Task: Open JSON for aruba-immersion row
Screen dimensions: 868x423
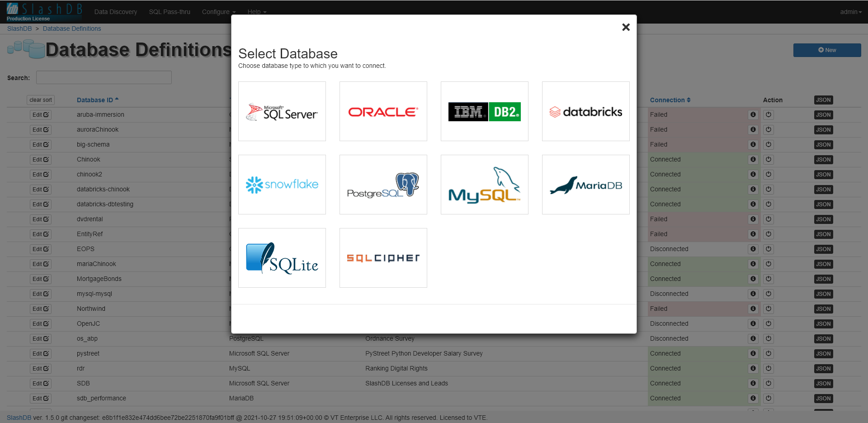Action: pyautogui.click(x=823, y=115)
